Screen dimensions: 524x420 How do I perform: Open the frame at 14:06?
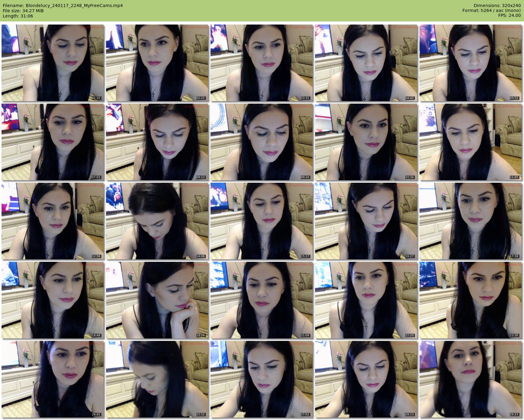coord(157,221)
